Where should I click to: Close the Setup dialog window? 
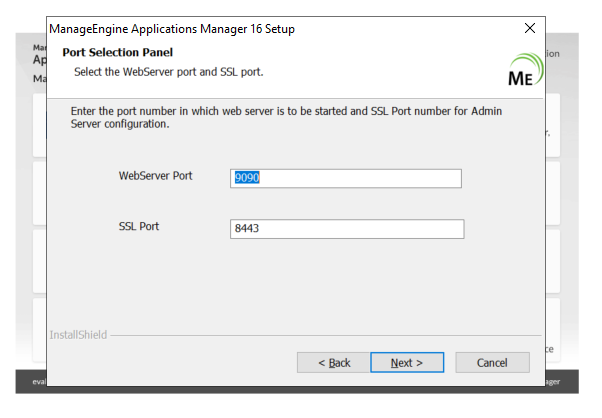pos(530,29)
